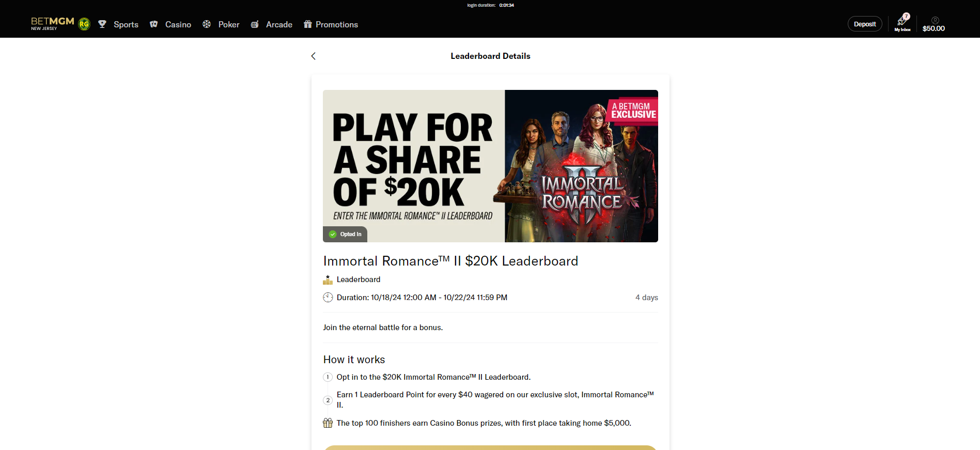Go to the Casino section

[178, 25]
